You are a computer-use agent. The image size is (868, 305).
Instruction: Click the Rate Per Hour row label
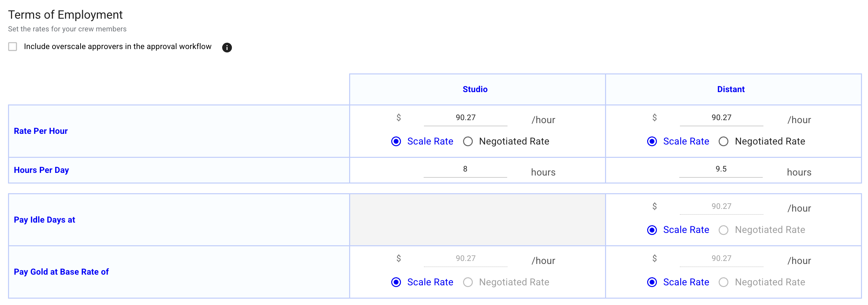[x=41, y=131]
